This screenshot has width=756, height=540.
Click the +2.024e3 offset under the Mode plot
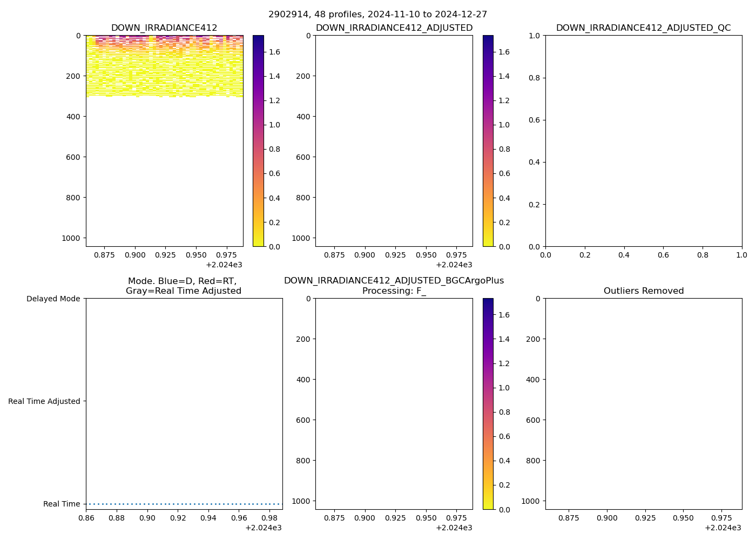[263, 528]
